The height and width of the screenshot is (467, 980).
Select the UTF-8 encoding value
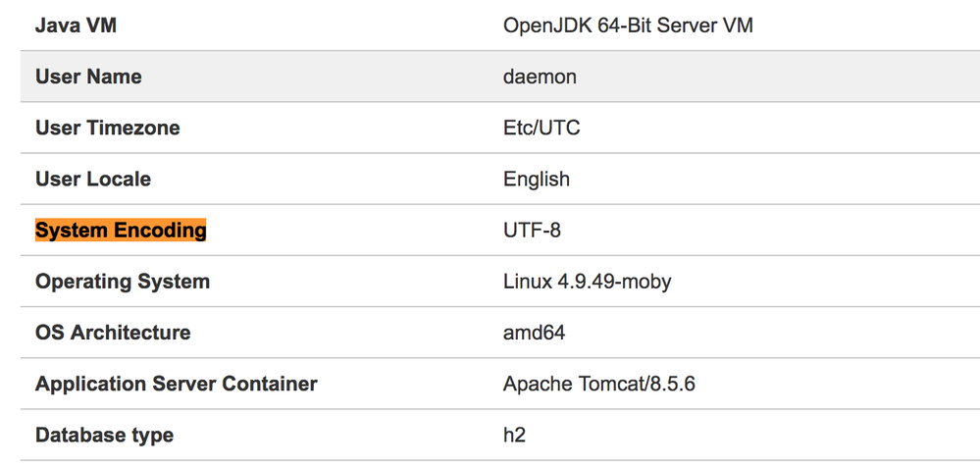(532, 230)
